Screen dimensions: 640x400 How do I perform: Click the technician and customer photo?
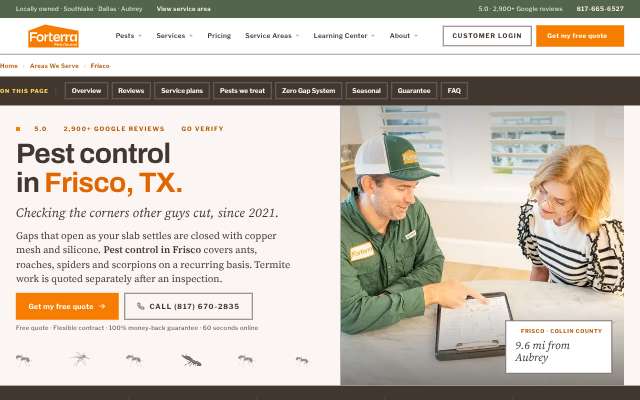[x=482, y=245]
